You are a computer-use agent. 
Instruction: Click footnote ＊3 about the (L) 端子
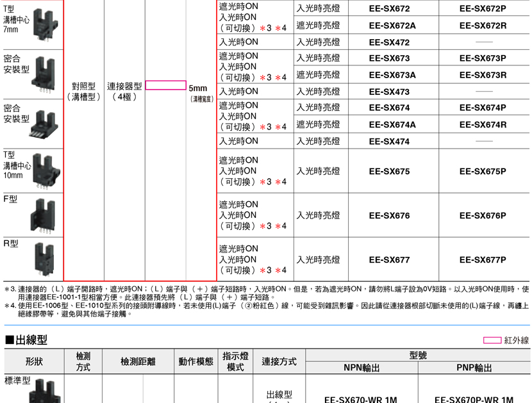point(267,293)
